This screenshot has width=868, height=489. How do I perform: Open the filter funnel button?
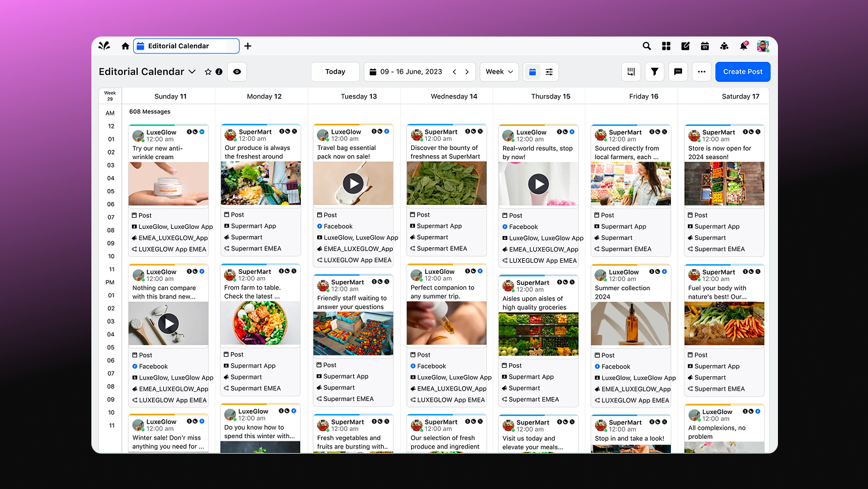655,72
